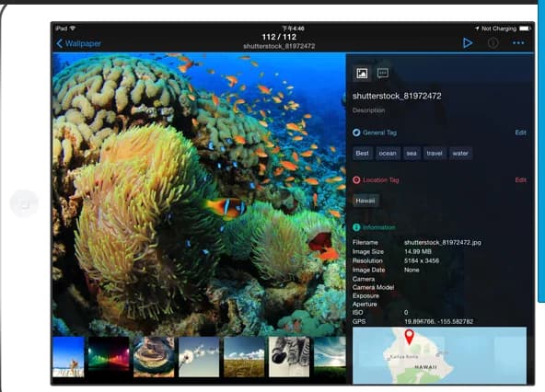Viewport: 545px width, 392px height.
Task: Open the dandelion thumbnail in filmstrip
Action: [199, 356]
